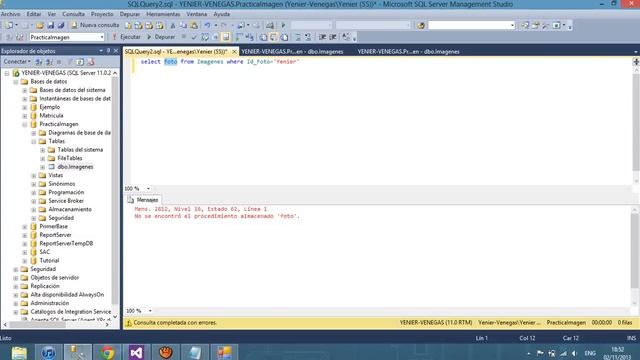
Task: Click the Save icon in toolbar
Action: click(51, 25)
